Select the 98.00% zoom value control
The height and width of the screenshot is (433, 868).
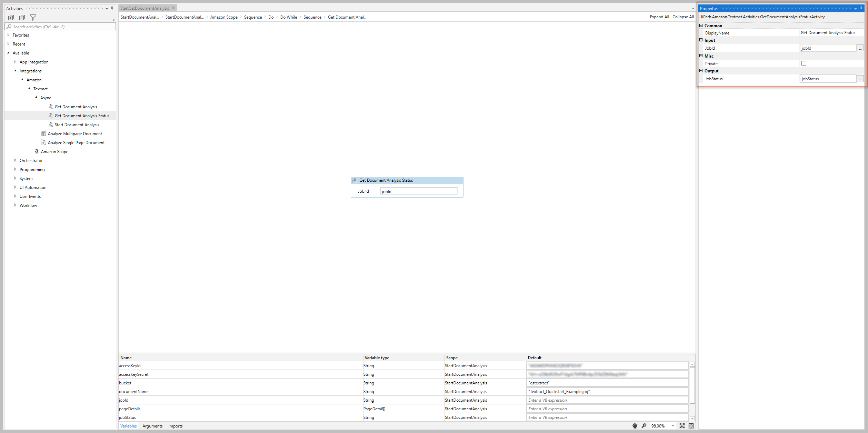tap(658, 425)
